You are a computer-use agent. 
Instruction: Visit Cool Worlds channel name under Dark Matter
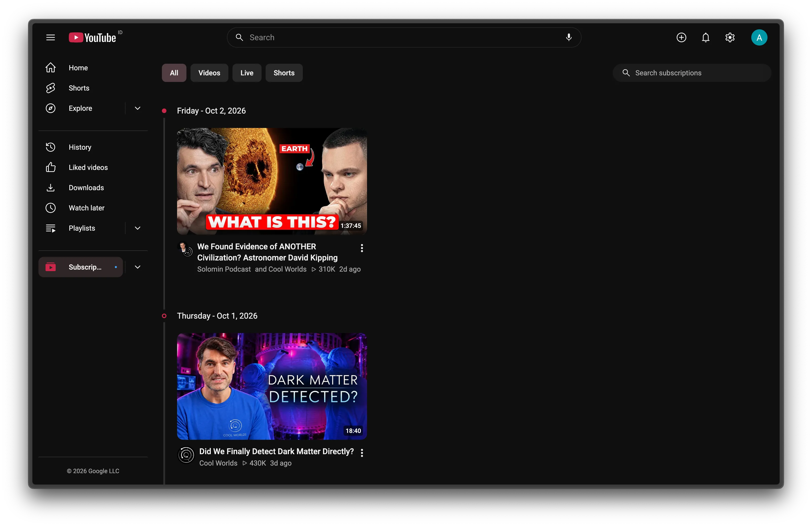point(218,463)
